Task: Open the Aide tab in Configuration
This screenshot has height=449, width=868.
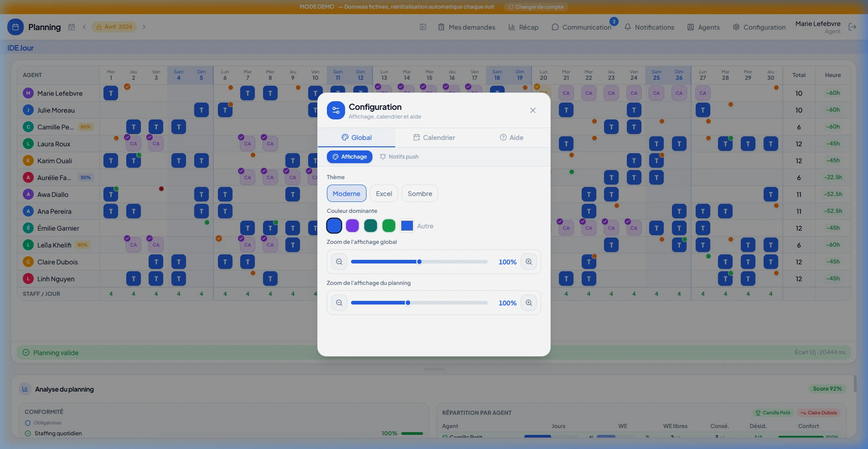Action: click(x=511, y=138)
